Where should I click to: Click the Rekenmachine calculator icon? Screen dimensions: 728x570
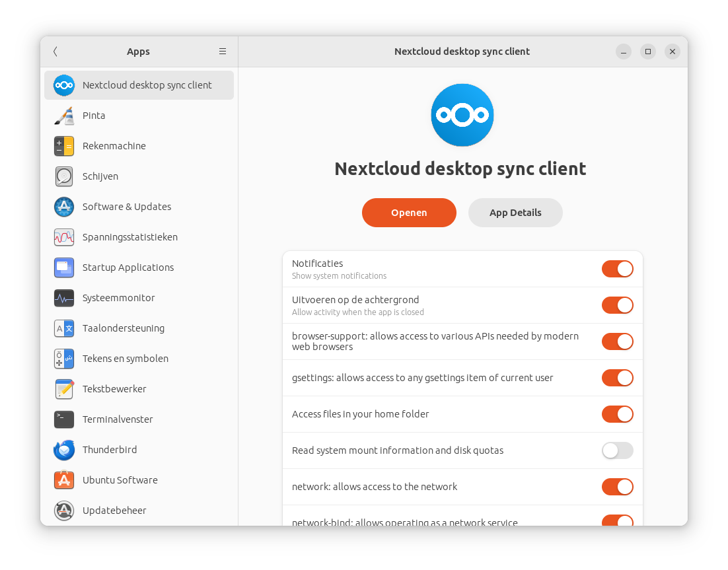tap(64, 146)
